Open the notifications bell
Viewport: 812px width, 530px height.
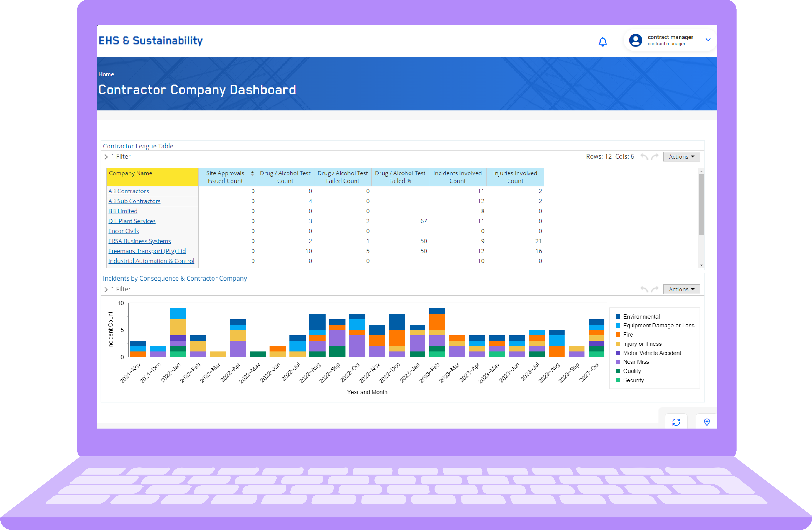coord(602,42)
